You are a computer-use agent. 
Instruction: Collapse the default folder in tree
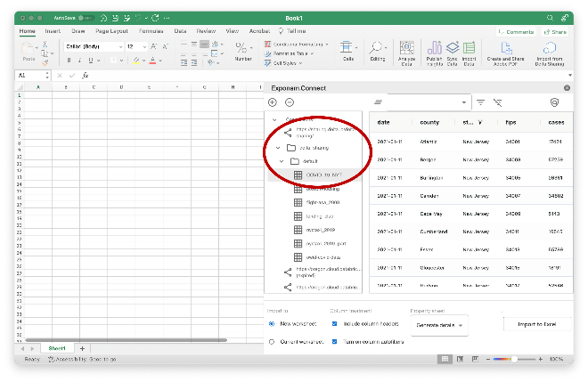click(282, 161)
